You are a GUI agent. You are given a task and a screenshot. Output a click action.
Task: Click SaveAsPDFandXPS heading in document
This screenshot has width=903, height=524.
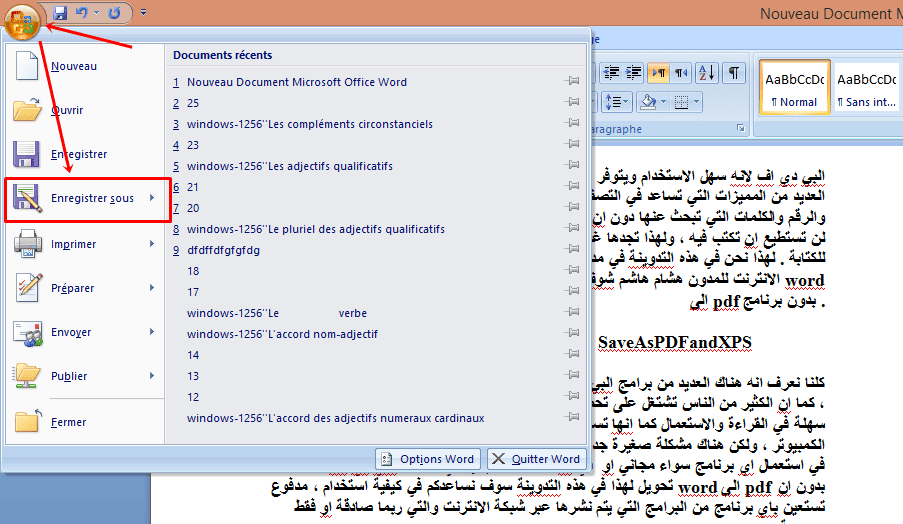[674, 343]
